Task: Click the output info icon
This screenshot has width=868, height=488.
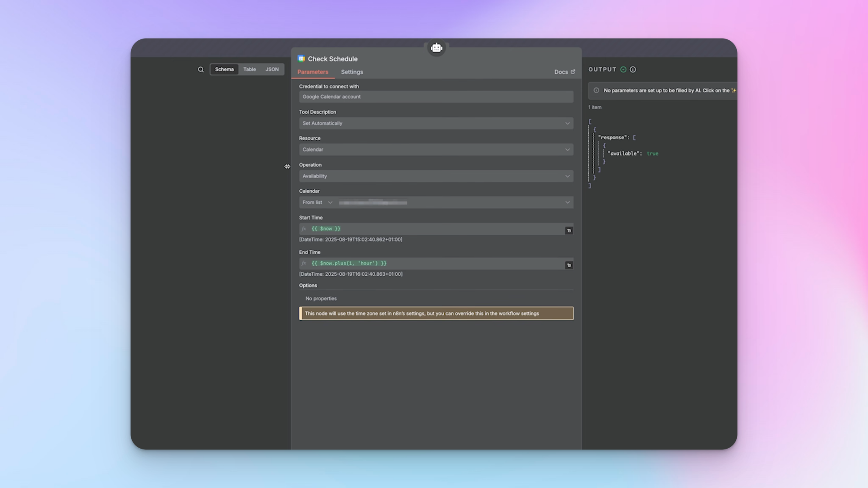Action: [633, 69]
